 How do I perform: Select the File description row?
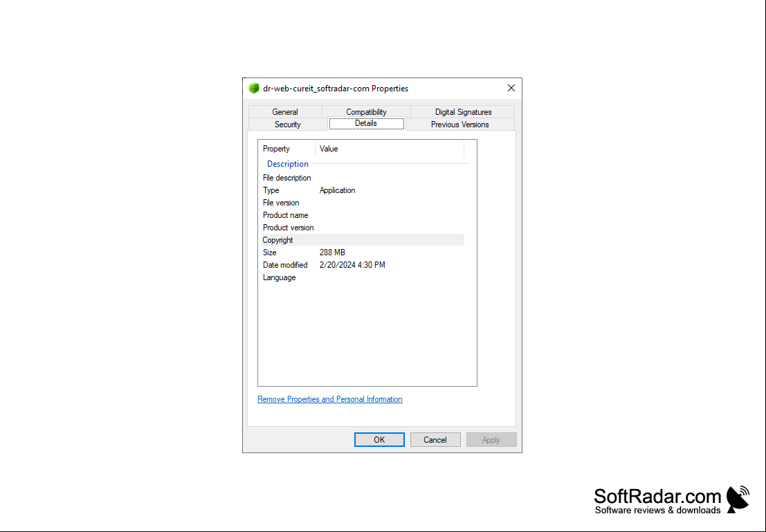click(363, 178)
